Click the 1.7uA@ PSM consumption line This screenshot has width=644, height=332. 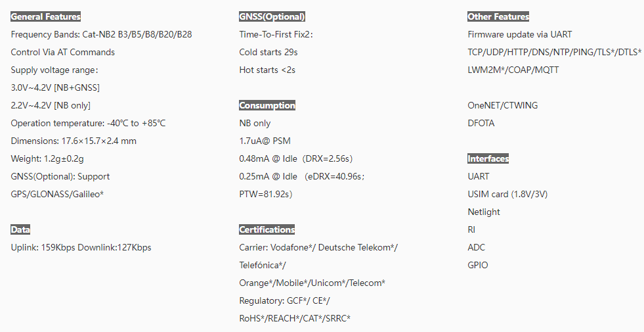[265, 141]
